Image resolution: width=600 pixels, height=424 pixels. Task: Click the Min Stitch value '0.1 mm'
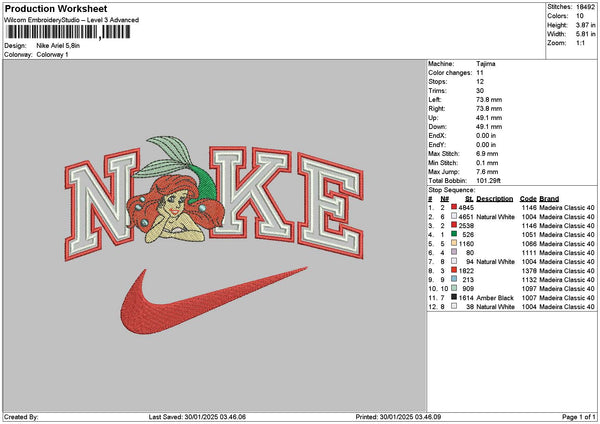(487, 163)
